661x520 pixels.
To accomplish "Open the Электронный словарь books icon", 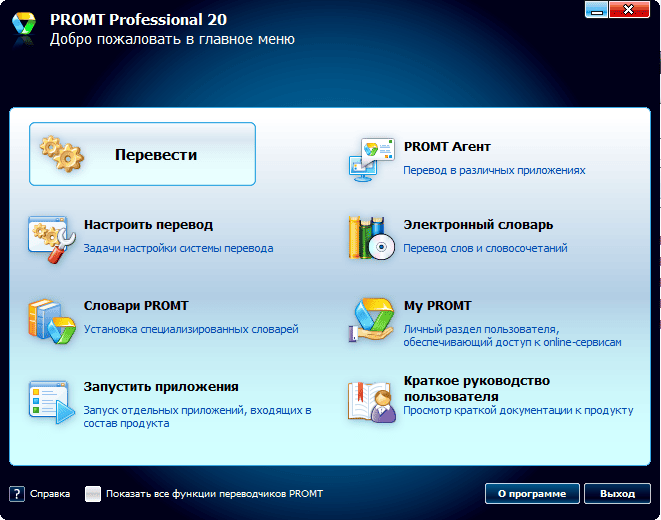I will click(x=371, y=238).
